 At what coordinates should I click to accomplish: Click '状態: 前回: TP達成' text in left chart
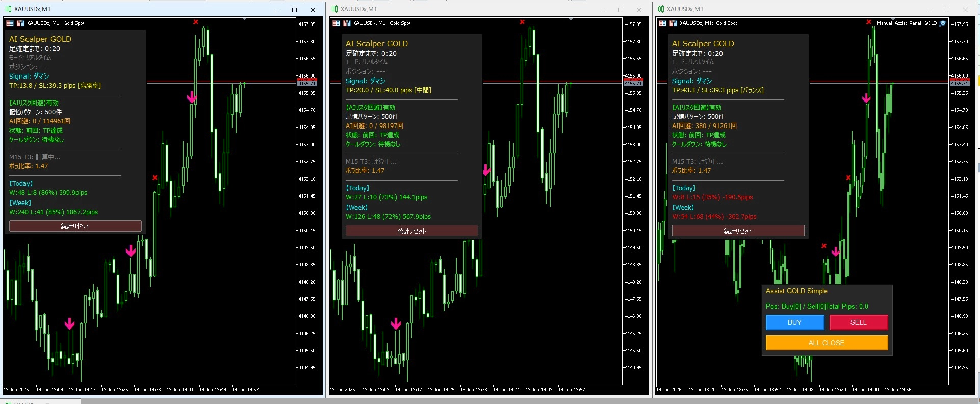36,130
